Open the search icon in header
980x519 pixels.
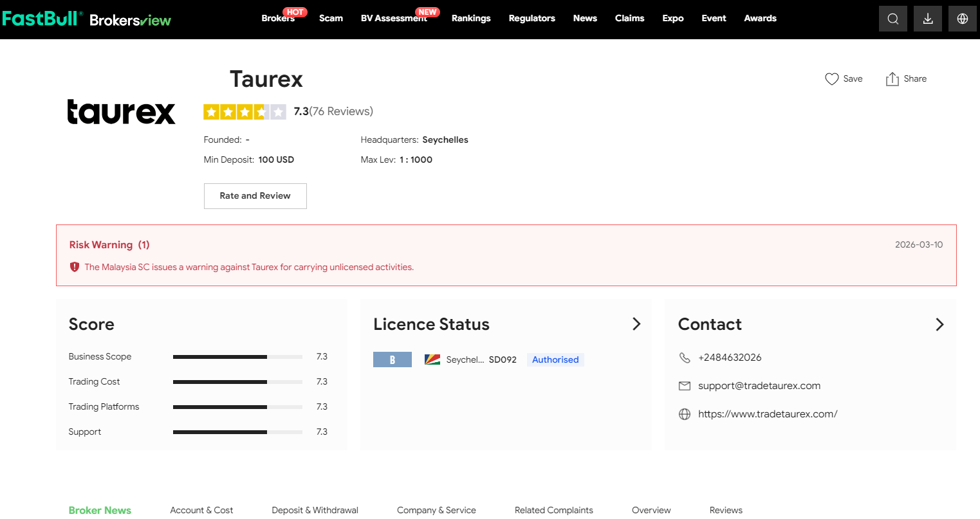tap(892, 19)
